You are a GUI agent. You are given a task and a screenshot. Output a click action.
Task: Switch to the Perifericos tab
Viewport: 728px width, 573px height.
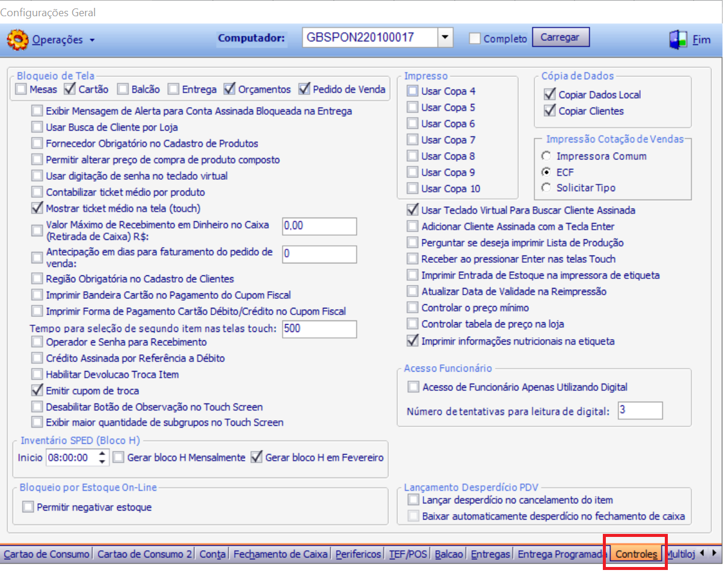click(359, 554)
